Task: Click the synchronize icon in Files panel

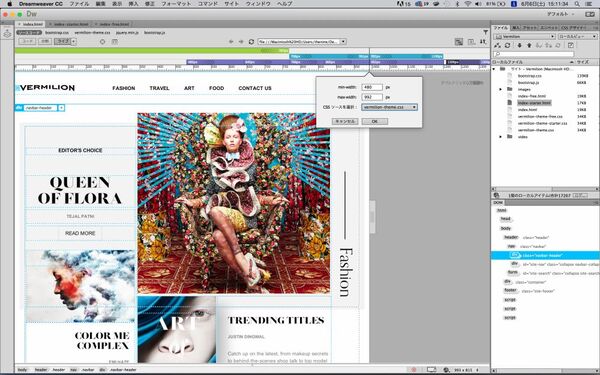Action: [558, 45]
